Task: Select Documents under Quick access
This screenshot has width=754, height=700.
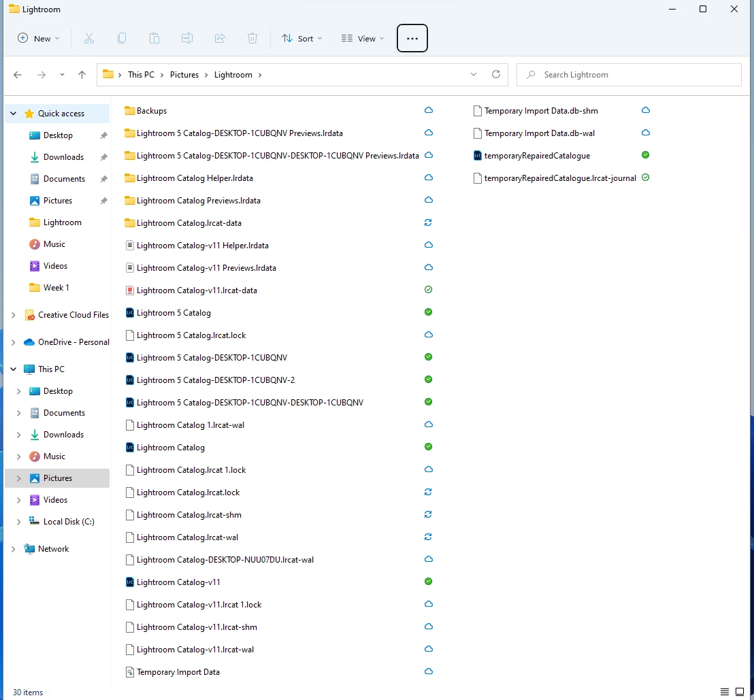Action: point(64,179)
